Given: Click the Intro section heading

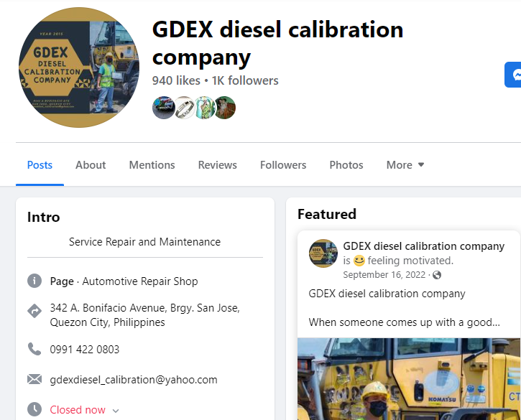Looking at the screenshot, I should 44,217.
